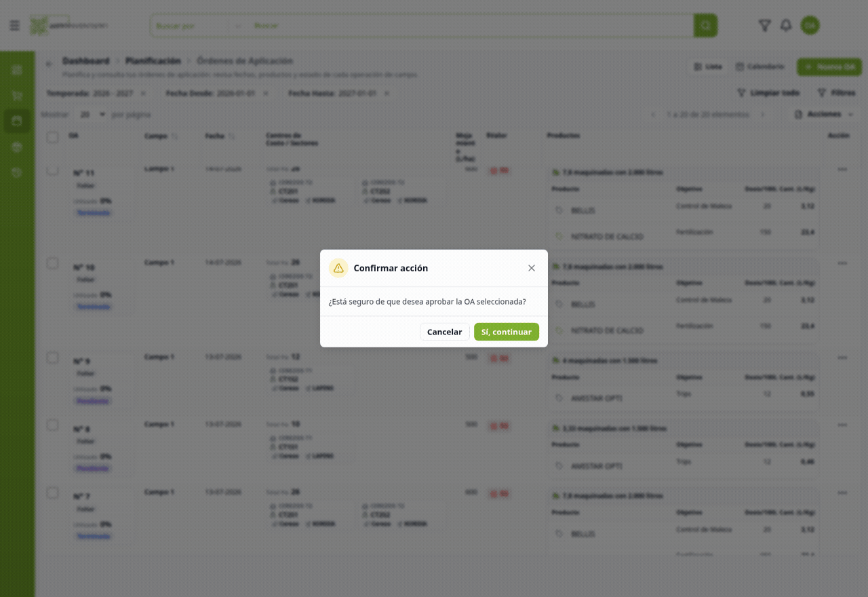Expand the Acciones dropdown
This screenshot has width=868, height=597.
pos(824,114)
